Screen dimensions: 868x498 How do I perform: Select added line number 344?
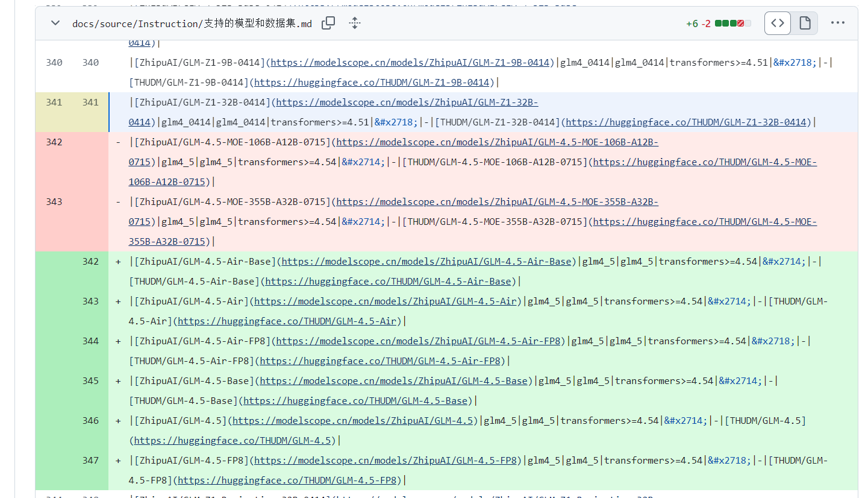(90, 341)
